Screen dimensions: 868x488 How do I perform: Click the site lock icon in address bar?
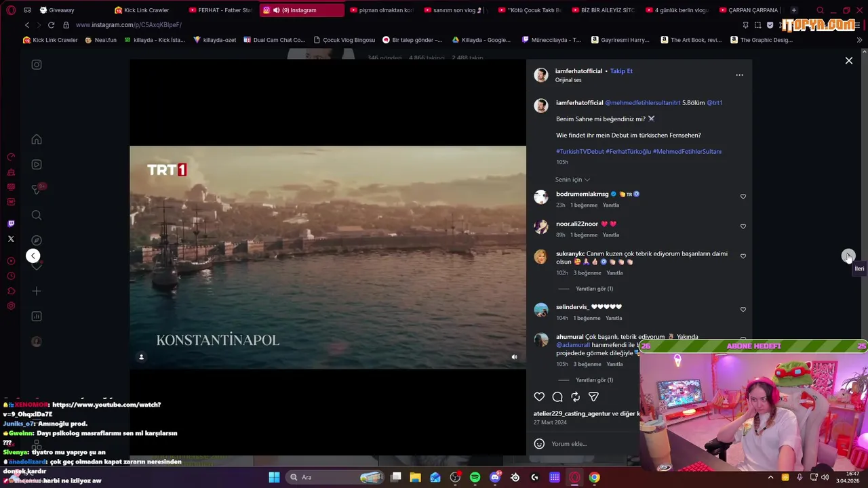click(66, 25)
